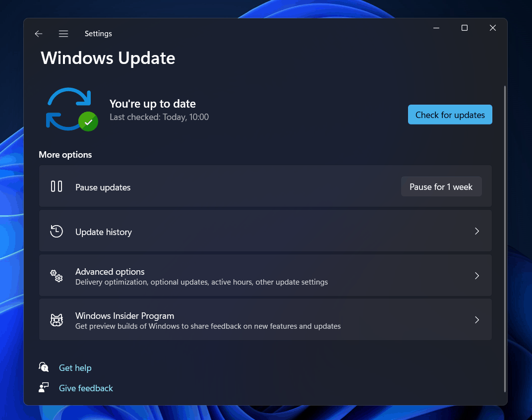The height and width of the screenshot is (420, 532).
Task: Click the Windows Insider Program cat icon
Action: click(57, 320)
